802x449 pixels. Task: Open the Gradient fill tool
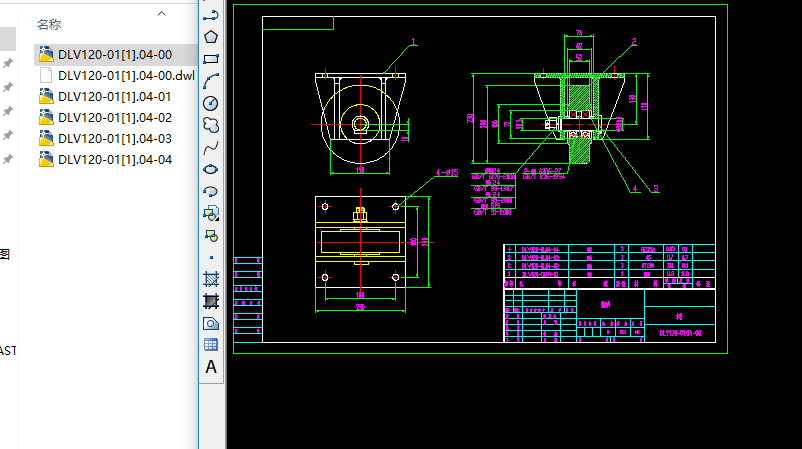[x=211, y=301]
